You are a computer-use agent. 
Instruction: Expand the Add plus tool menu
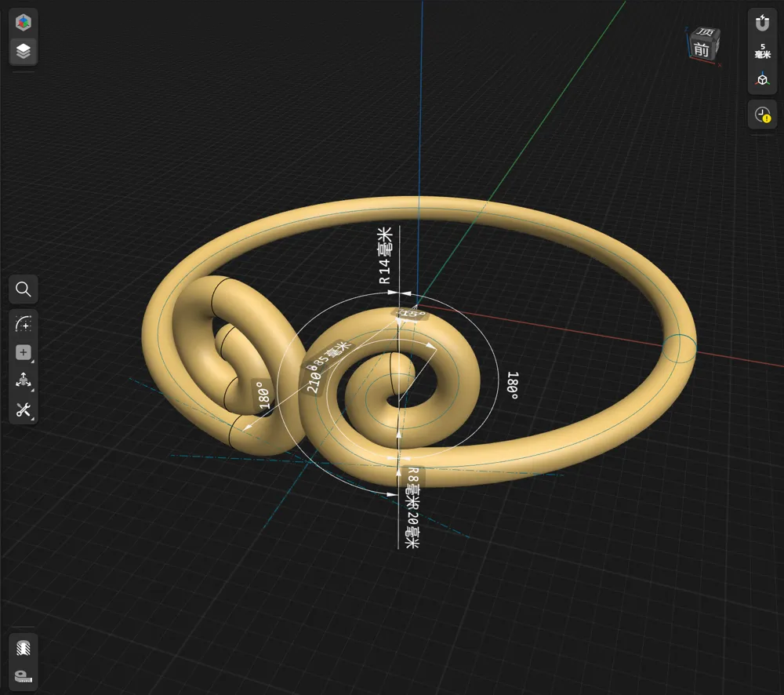click(24, 353)
